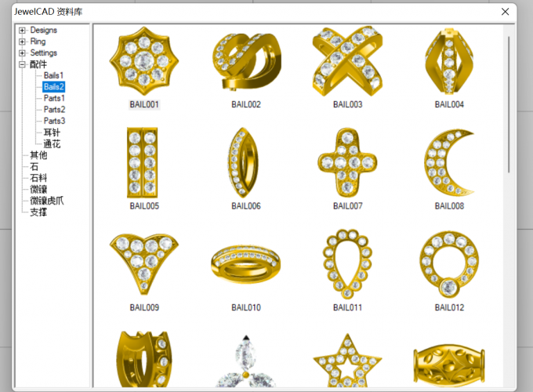
Task: Select the star-shaped bail thumbnail
Action: point(347,361)
